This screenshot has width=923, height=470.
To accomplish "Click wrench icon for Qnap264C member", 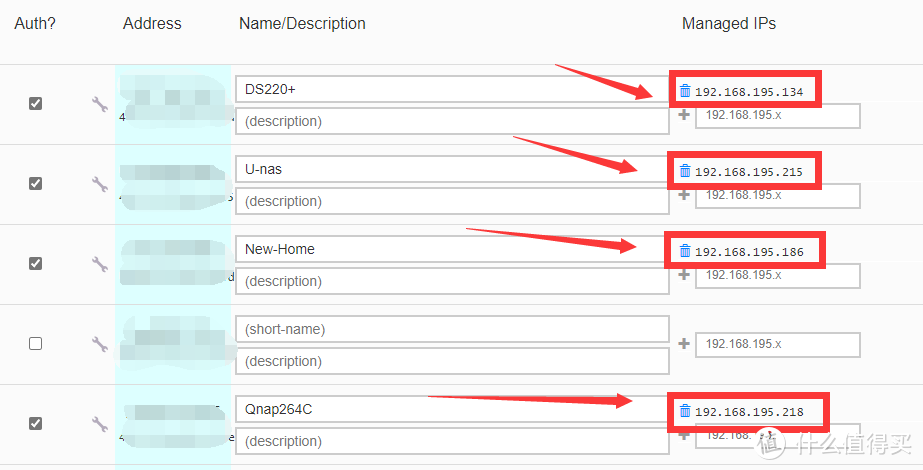I will [99, 424].
